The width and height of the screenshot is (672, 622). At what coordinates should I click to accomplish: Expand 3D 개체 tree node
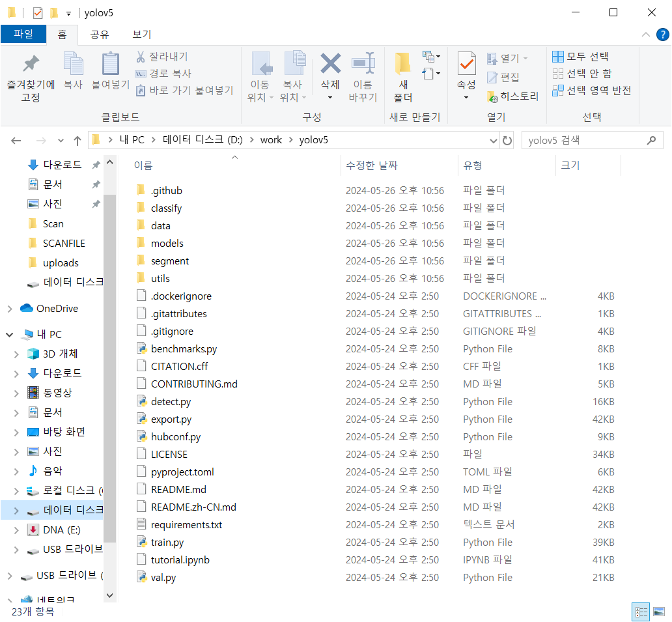pyautogui.click(x=16, y=354)
